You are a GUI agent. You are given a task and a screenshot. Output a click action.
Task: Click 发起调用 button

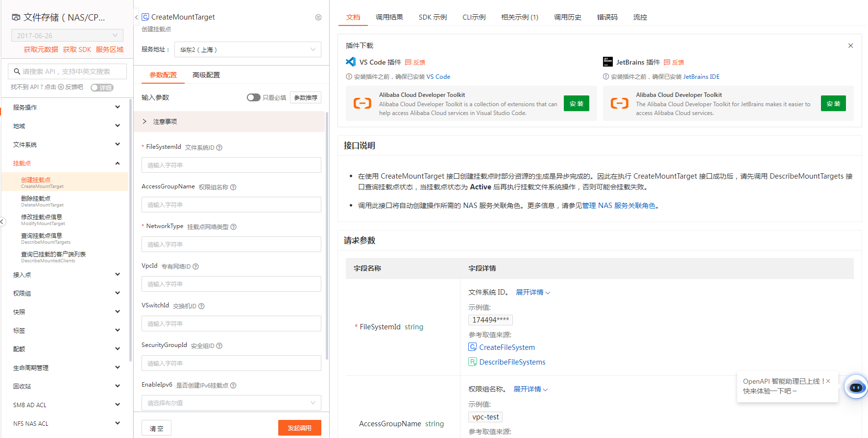point(300,428)
